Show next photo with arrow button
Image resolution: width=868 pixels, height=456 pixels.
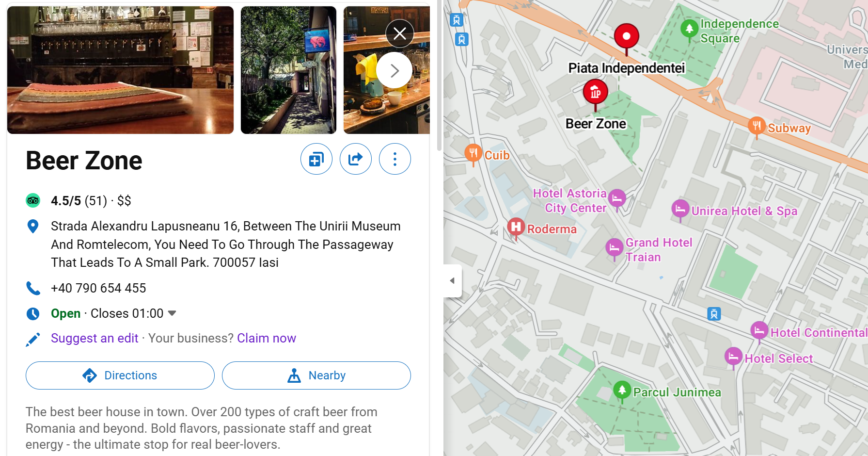394,71
